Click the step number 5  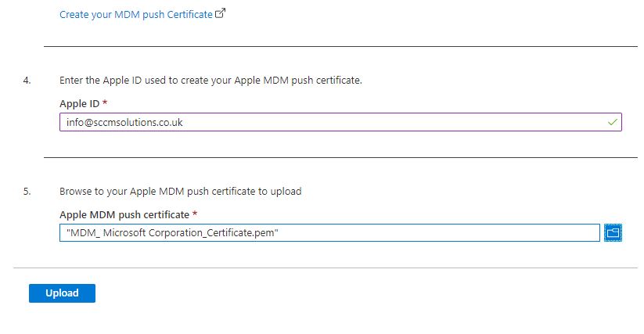point(27,191)
